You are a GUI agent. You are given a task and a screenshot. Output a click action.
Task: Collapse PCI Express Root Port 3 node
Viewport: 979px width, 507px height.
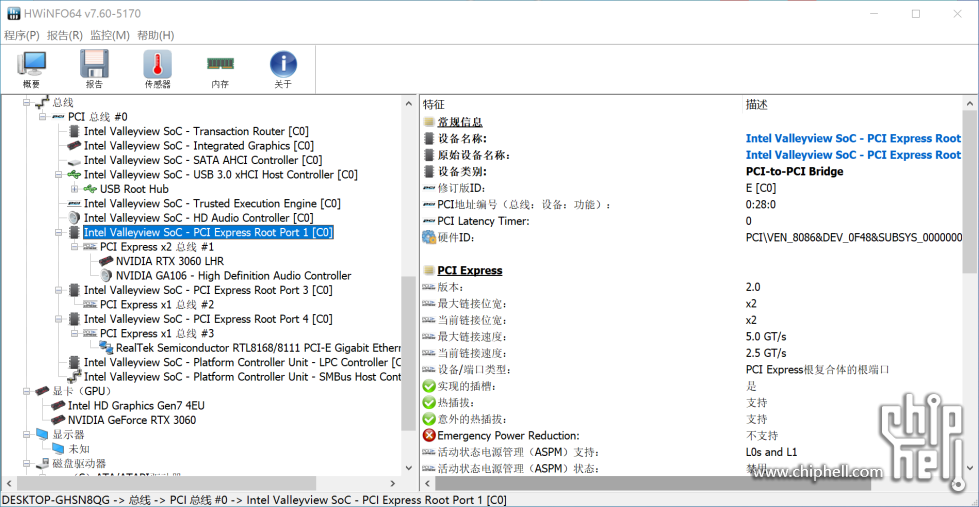tap(59, 290)
